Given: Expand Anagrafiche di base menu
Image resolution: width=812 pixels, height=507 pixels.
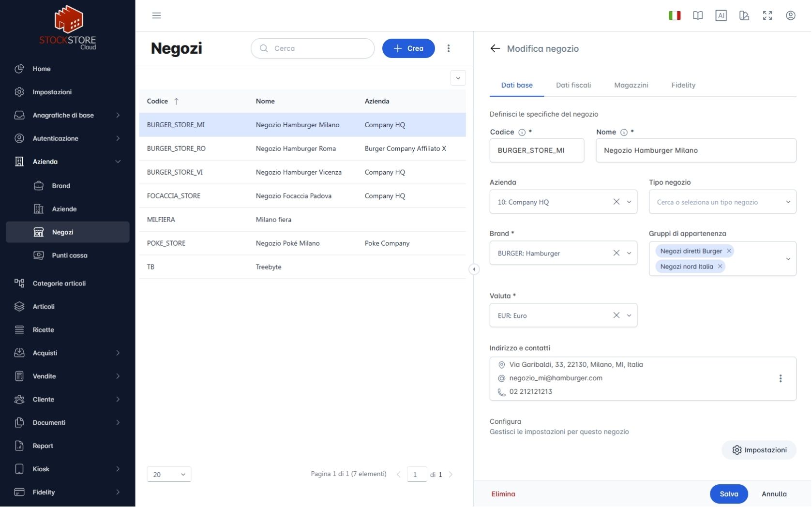Looking at the screenshot, I should pyautogui.click(x=68, y=115).
